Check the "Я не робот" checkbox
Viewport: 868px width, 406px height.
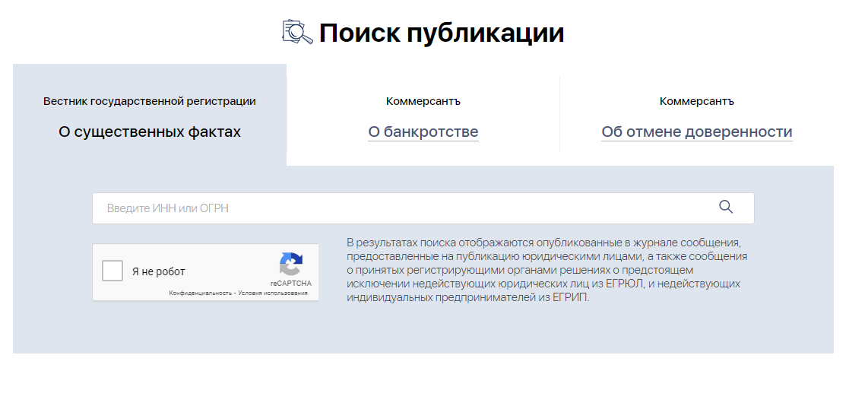click(x=112, y=271)
